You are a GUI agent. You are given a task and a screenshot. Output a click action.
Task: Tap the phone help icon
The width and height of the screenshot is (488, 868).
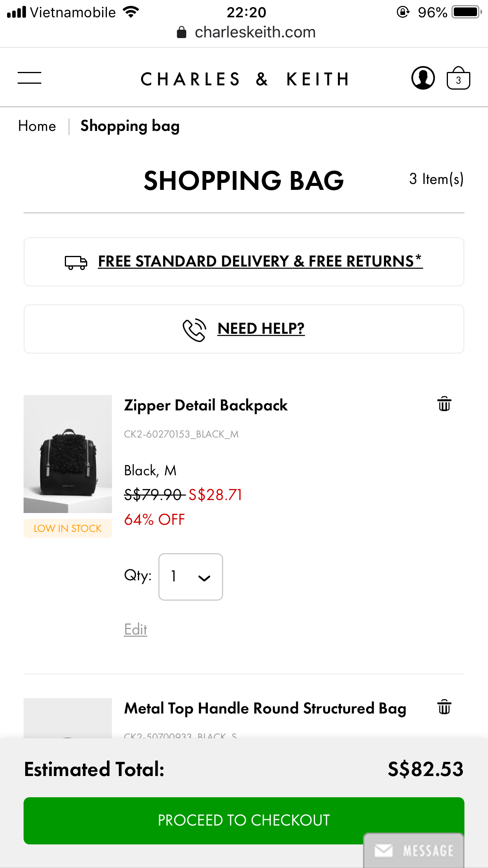(x=194, y=330)
